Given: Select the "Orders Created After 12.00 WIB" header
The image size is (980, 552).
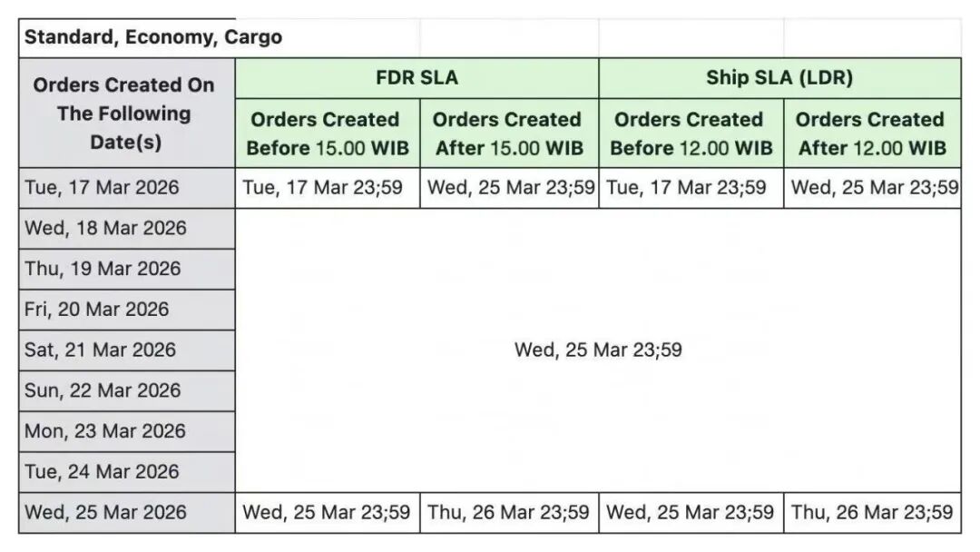Looking at the screenshot, I should tap(871, 133).
